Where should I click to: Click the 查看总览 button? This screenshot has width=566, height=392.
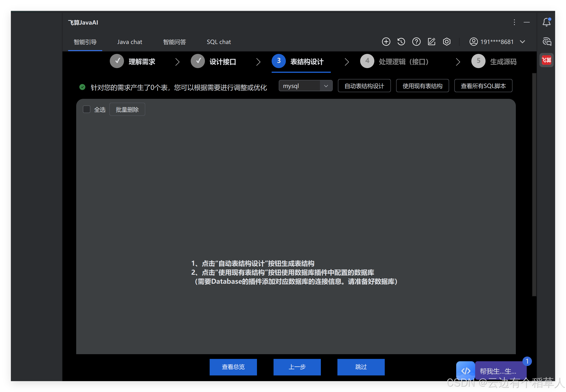(x=233, y=367)
